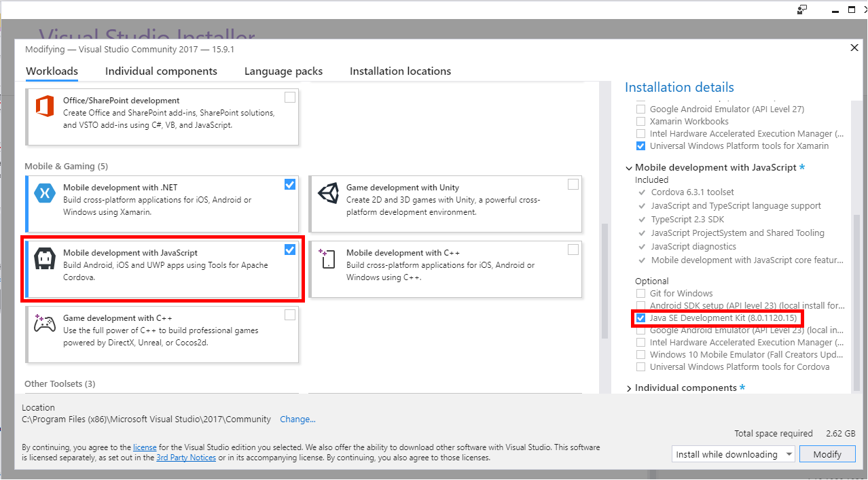This screenshot has width=868, height=480.
Task: Uncheck Mobile development with JavaScript workload
Action: [x=290, y=250]
